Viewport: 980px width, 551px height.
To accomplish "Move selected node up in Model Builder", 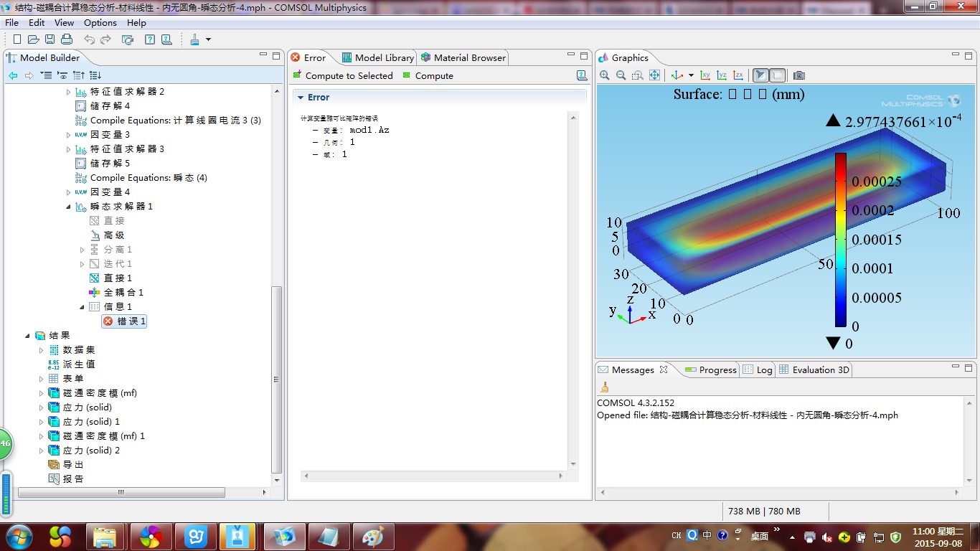I will [x=79, y=75].
